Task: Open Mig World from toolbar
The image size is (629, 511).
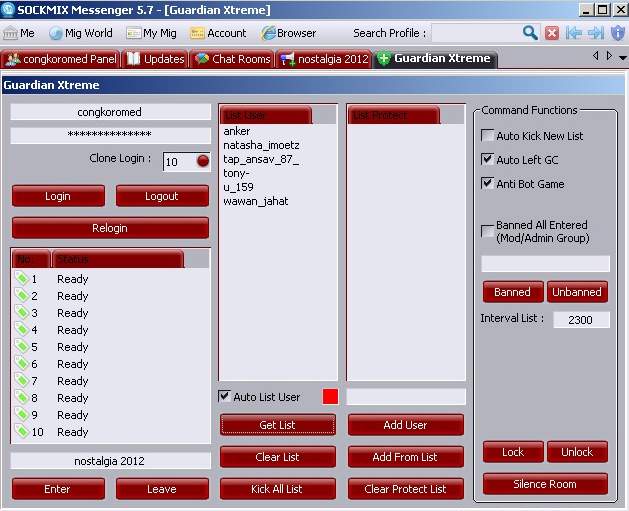Action: (x=81, y=33)
